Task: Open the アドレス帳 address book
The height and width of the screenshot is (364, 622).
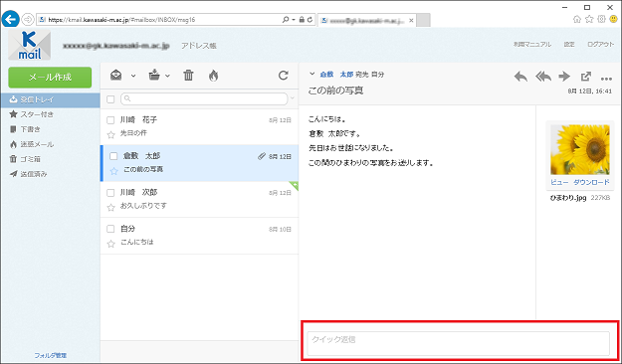Action: point(199,46)
